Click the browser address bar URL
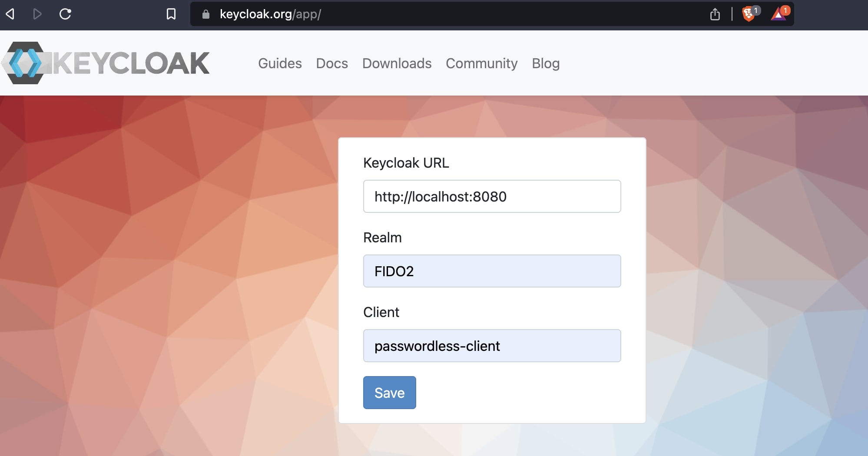This screenshot has width=868, height=456. [269, 14]
